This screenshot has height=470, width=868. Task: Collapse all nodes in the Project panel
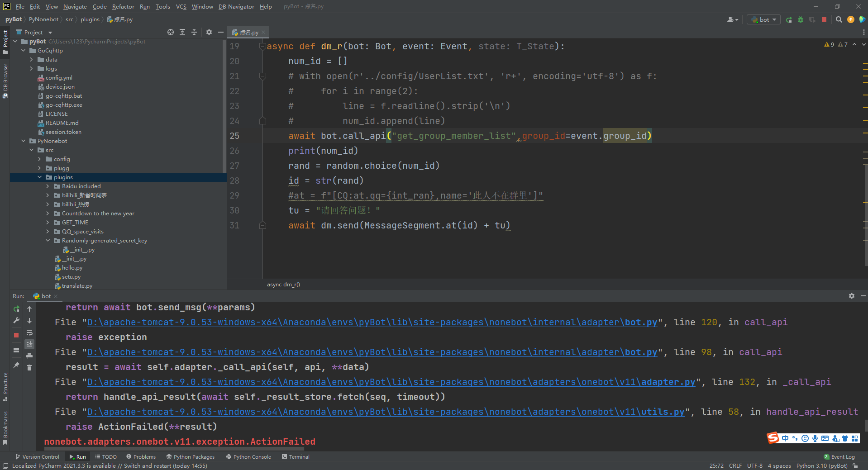tap(194, 32)
